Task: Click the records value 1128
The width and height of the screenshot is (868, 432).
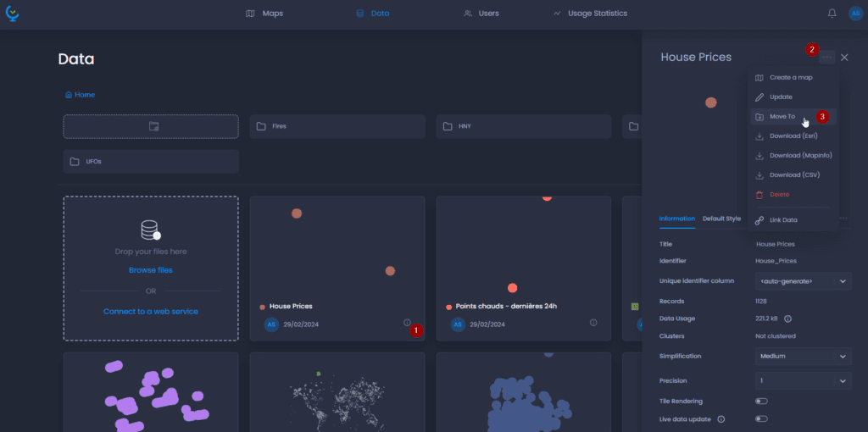Action: [x=761, y=302]
